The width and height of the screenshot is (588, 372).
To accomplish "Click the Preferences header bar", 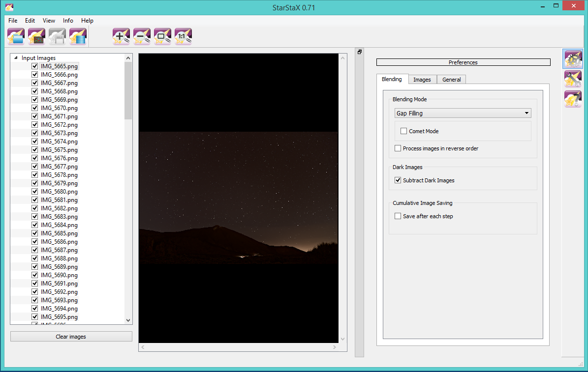I will 463,62.
